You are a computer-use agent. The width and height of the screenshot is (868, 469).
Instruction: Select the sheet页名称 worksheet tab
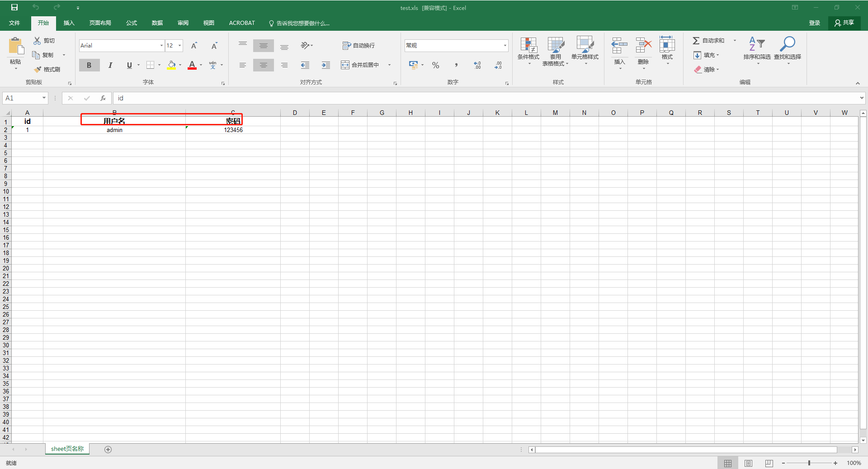coord(67,449)
